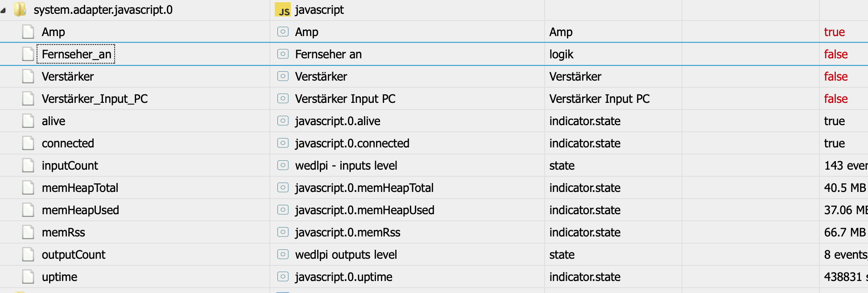Select the outputCount tree item
Viewport: 868px width, 293px height.
pyautogui.click(x=74, y=255)
